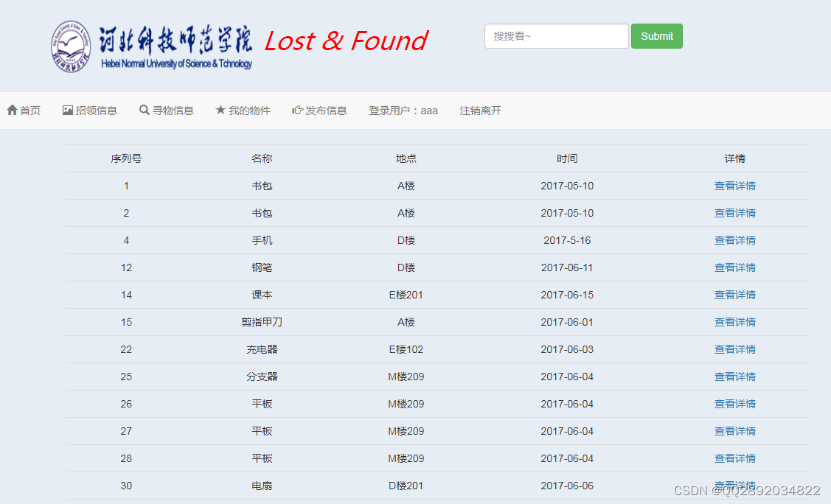View details for 钢笔 row 12

[x=735, y=267]
